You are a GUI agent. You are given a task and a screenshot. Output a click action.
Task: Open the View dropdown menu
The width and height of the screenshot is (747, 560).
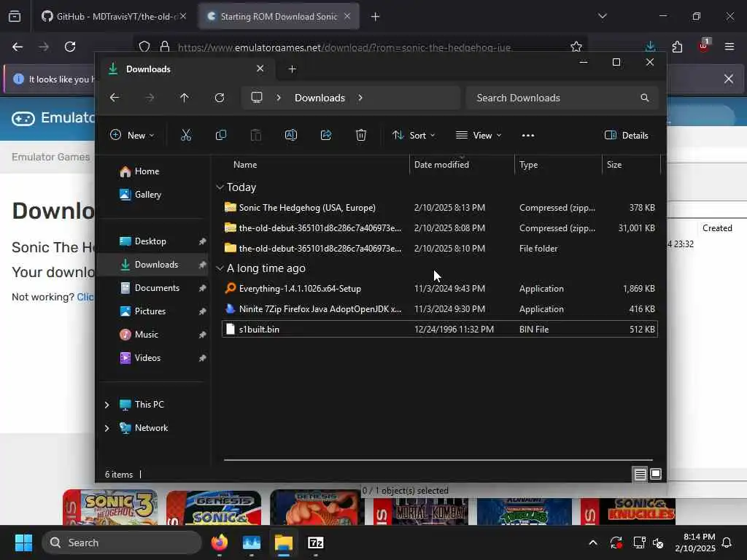[479, 135]
